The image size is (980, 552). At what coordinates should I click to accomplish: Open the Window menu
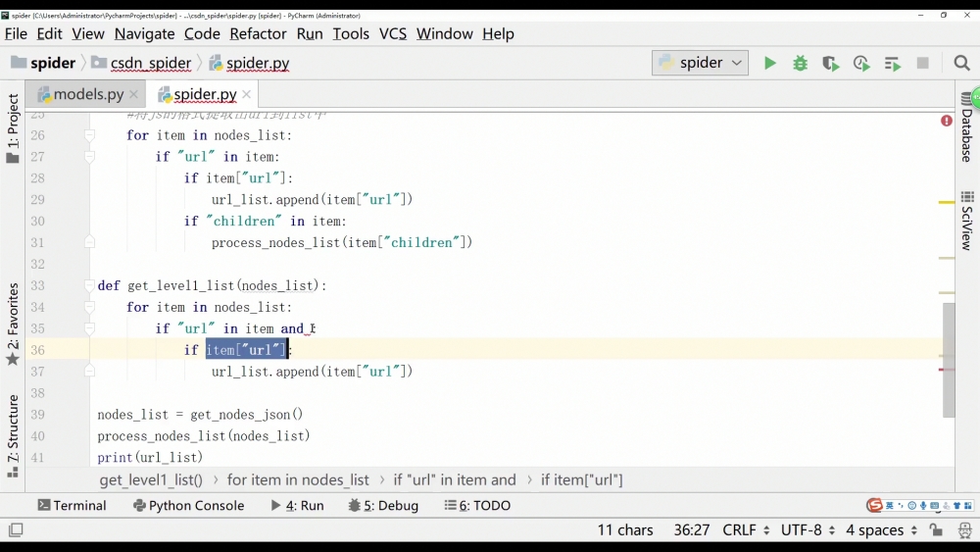(444, 33)
